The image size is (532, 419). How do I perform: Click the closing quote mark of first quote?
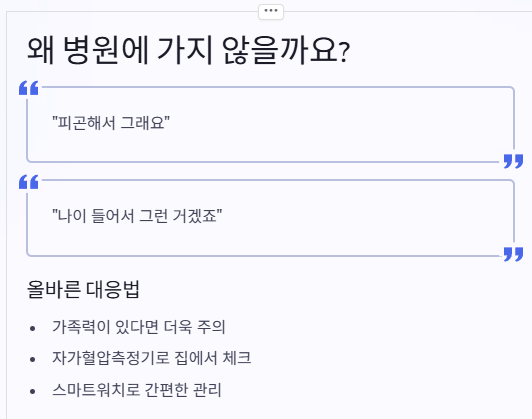pos(513,161)
